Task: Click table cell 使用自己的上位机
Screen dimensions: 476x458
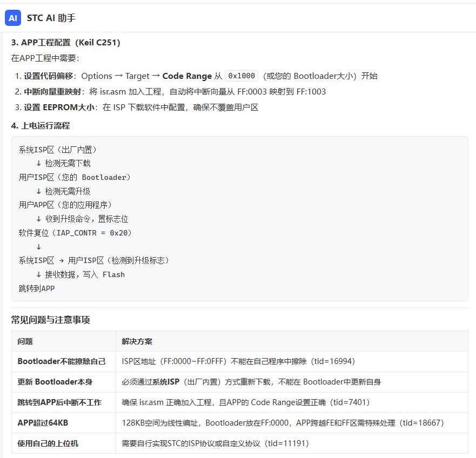Action: coord(64,443)
